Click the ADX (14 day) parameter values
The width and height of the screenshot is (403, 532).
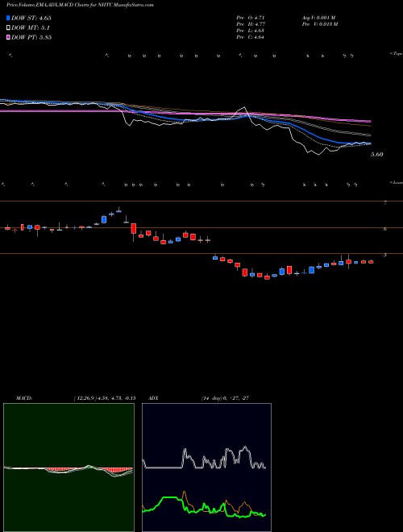point(225,397)
